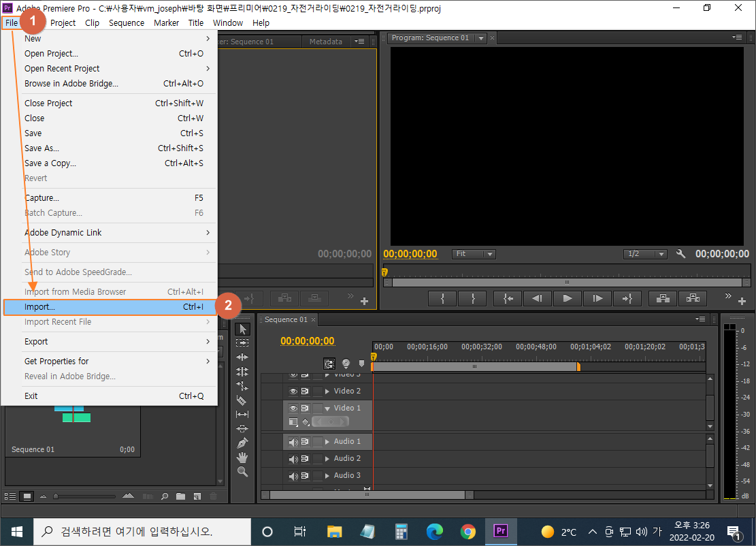This screenshot has height=546, width=756.
Task: Toggle Video 2 track output eye
Action: [x=293, y=391]
